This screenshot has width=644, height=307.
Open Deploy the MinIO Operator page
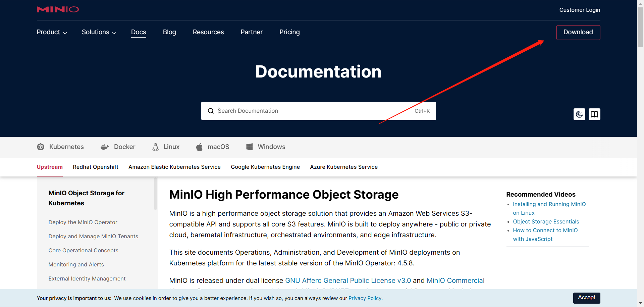coord(83,222)
